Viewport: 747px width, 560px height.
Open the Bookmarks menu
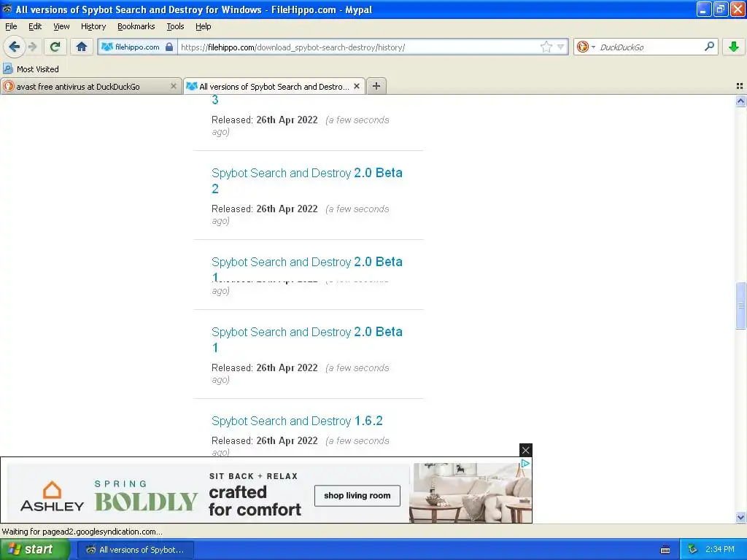coord(136,26)
